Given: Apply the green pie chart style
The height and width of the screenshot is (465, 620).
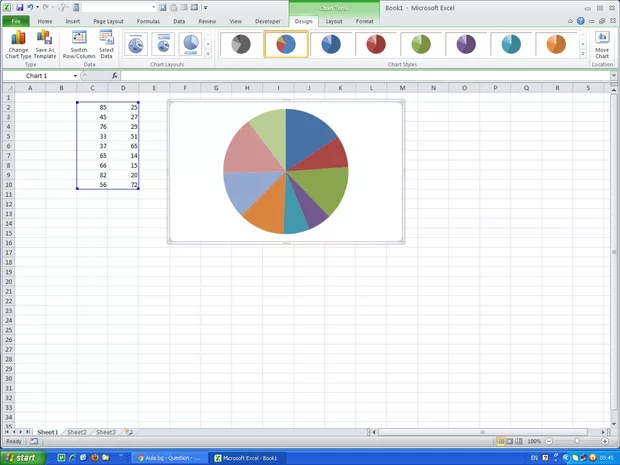Looking at the screenshot, I should pos(423,44).
